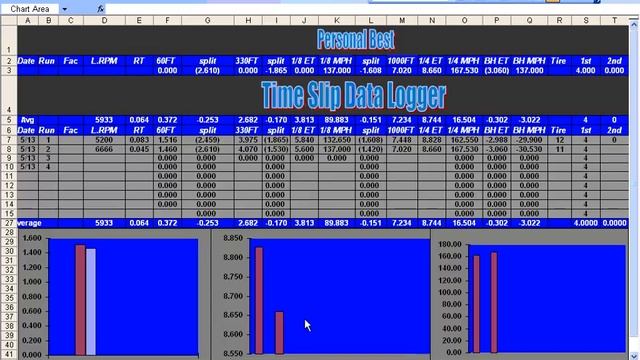The image size is (640, 360).
Task: Select column D header
Action: 104,20
